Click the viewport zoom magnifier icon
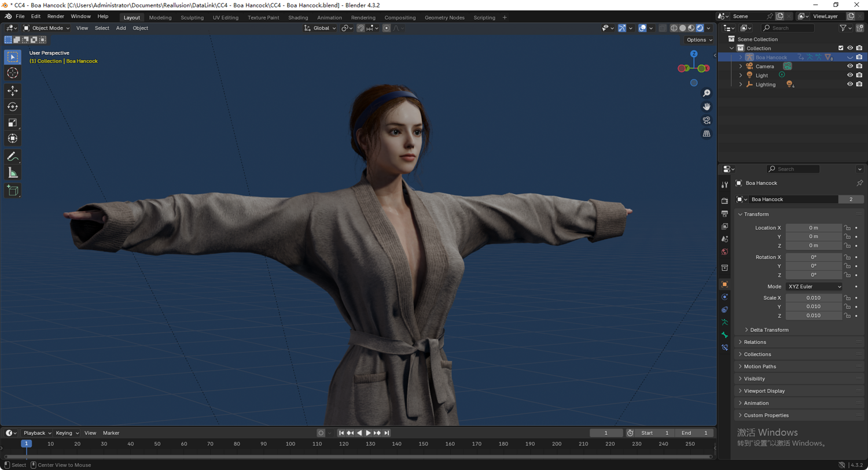The image size is (868, 470). pos(707,93)
